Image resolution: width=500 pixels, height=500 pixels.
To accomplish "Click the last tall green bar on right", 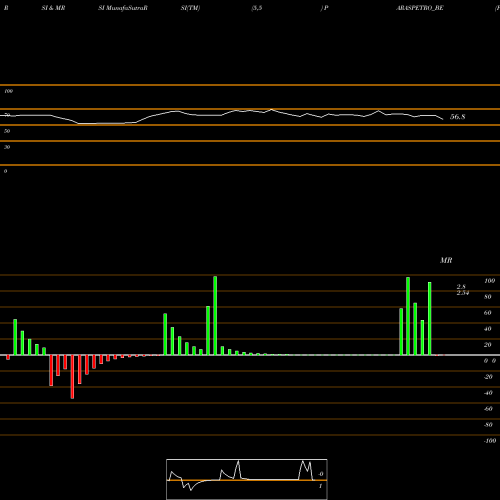I will 430,318.
